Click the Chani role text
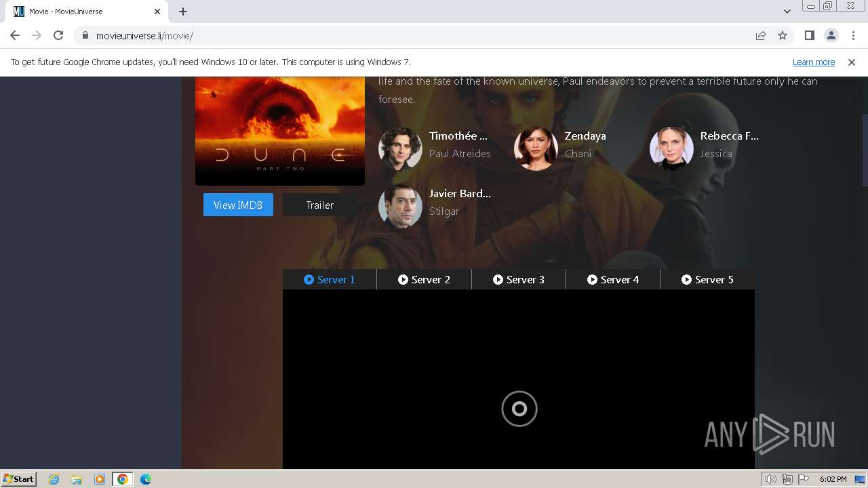868x488 pixels. click(578, 154)
